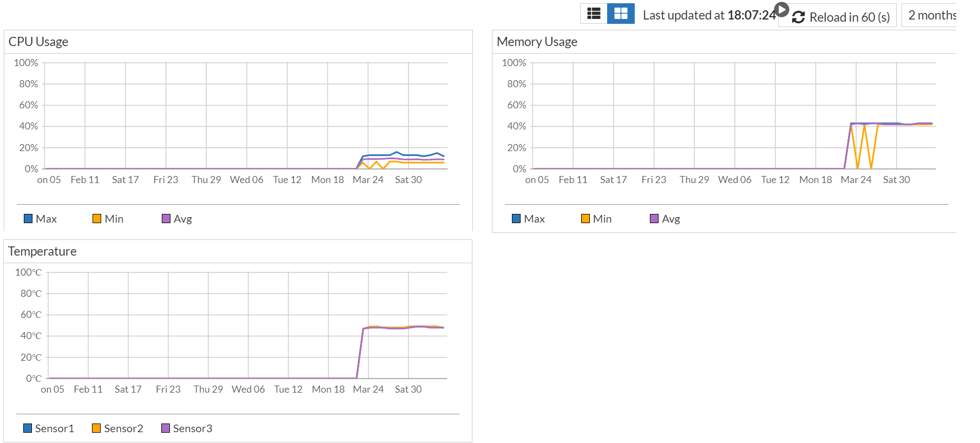Switch to list view layout
980x443 pixels.
click(594, 14)
